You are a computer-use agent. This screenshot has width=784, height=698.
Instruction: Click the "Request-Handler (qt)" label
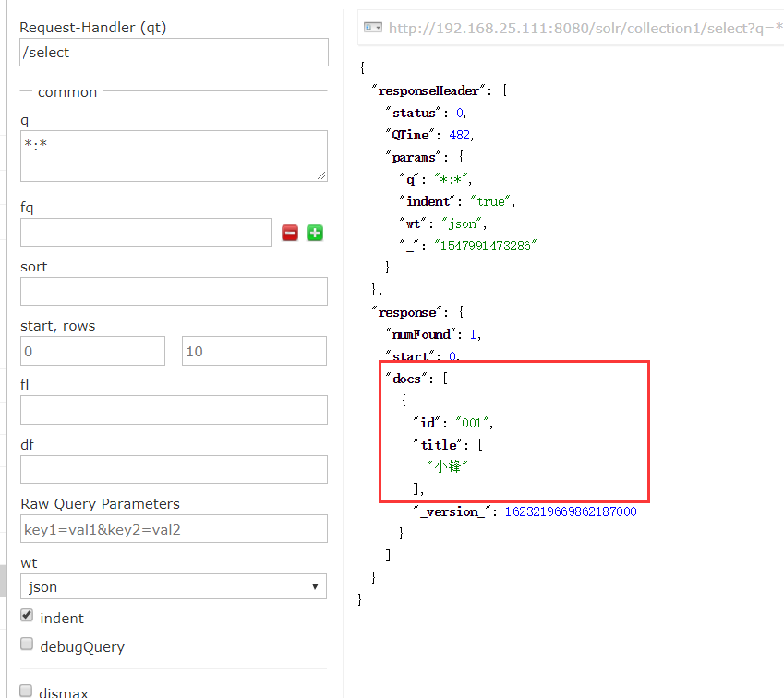93,28
